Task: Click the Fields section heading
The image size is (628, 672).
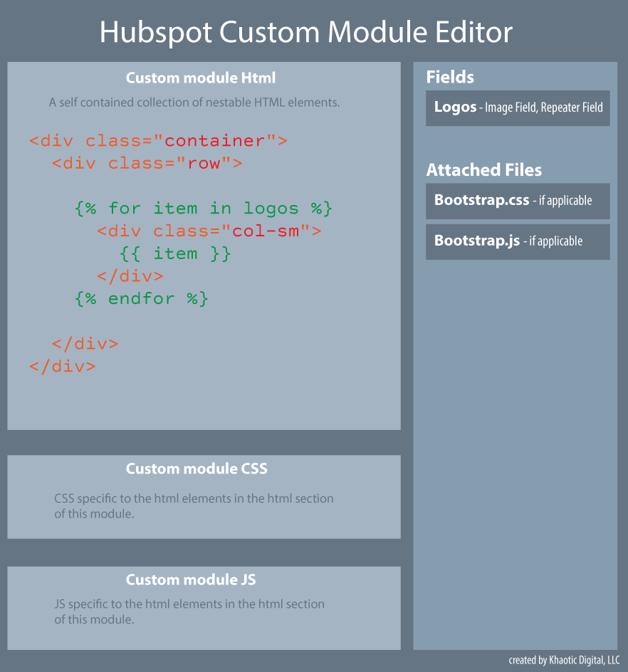Action: pos(445,77)
